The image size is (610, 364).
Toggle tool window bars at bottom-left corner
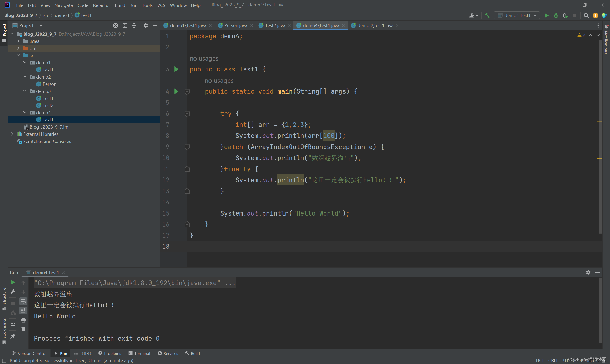[4, 360]
